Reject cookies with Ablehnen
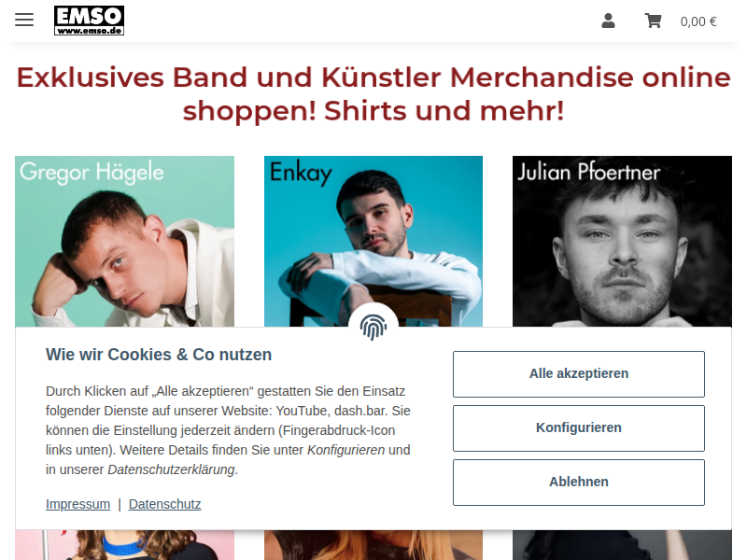 pyautogui.click(x=578, y=482)
